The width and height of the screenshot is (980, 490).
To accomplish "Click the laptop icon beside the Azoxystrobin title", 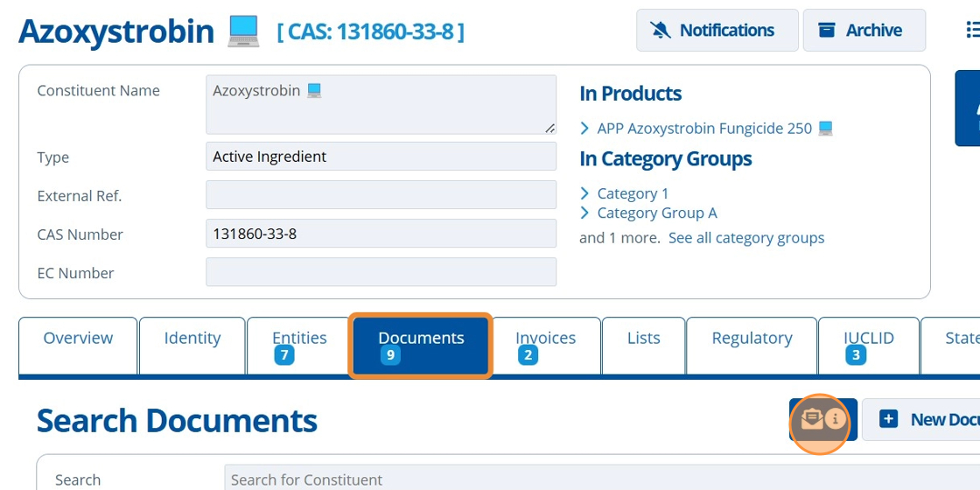I will [x=243, y=31].
